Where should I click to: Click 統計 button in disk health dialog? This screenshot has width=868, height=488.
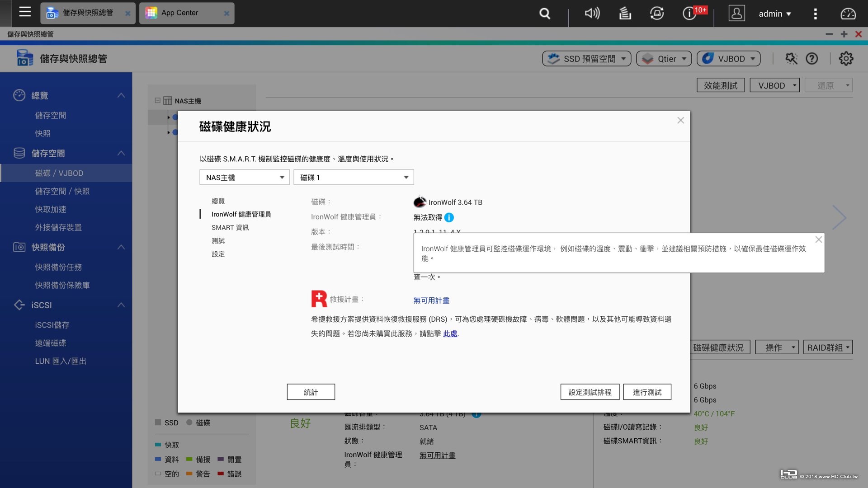tap(310, 392)
